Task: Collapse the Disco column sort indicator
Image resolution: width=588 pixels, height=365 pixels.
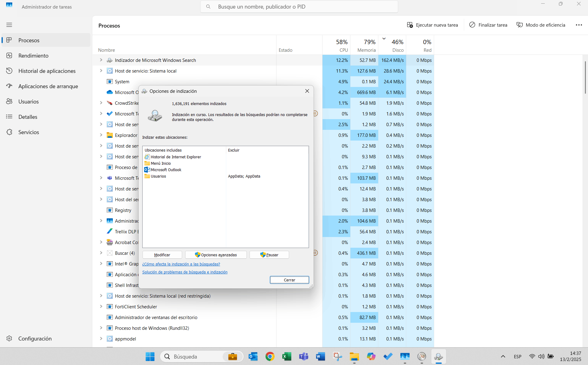Action: [x=384, y=38]
